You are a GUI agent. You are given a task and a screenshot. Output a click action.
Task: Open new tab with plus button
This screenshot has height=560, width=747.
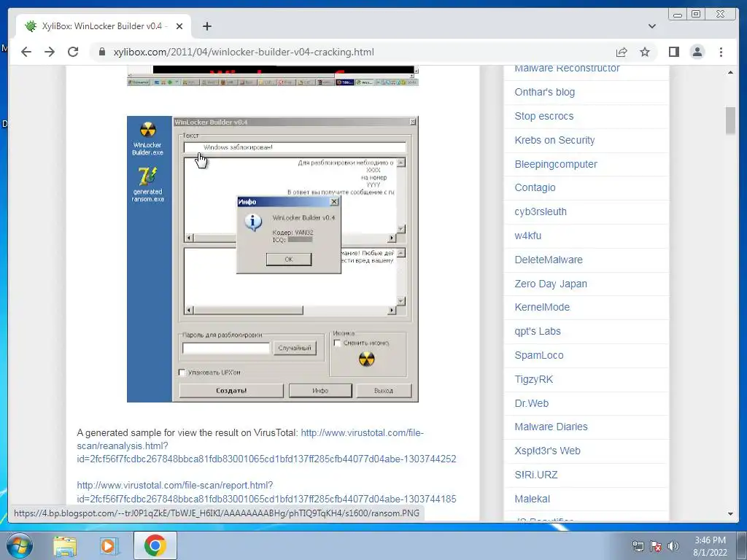(x=206, y=26)
